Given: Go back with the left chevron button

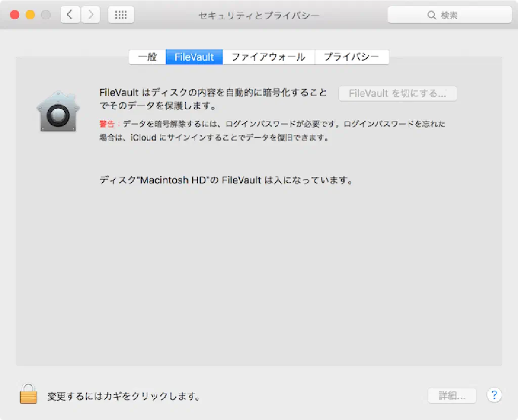Looking at the screenshot, I should 70,15.
